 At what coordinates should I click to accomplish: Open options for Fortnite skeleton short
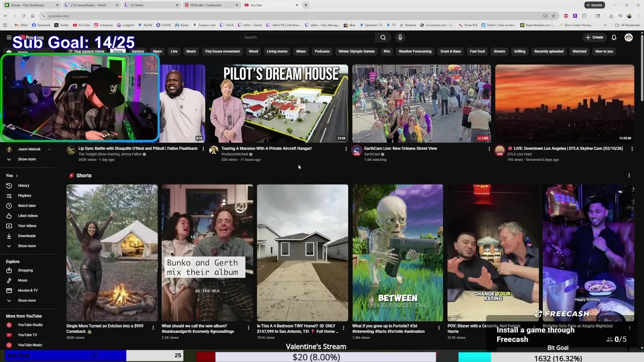point(439,328)
